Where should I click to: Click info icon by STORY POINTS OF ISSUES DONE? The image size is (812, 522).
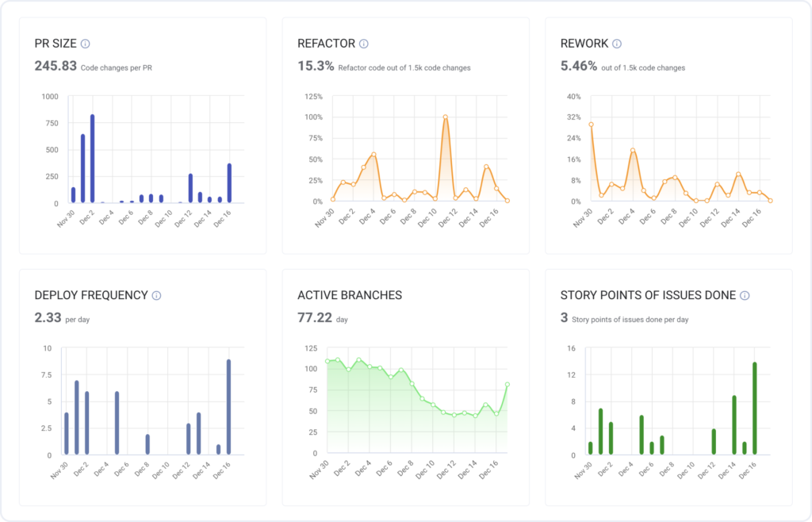[745, 296]
